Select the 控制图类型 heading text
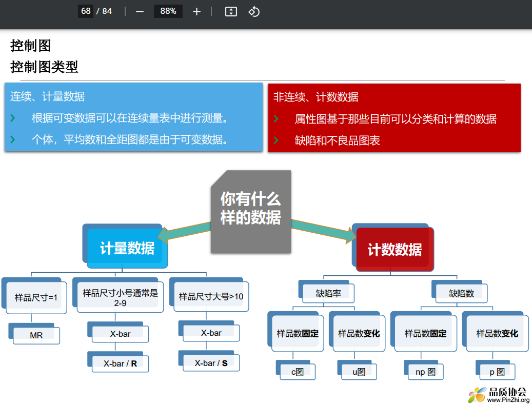532x406 pixels. tap(44, 67)
